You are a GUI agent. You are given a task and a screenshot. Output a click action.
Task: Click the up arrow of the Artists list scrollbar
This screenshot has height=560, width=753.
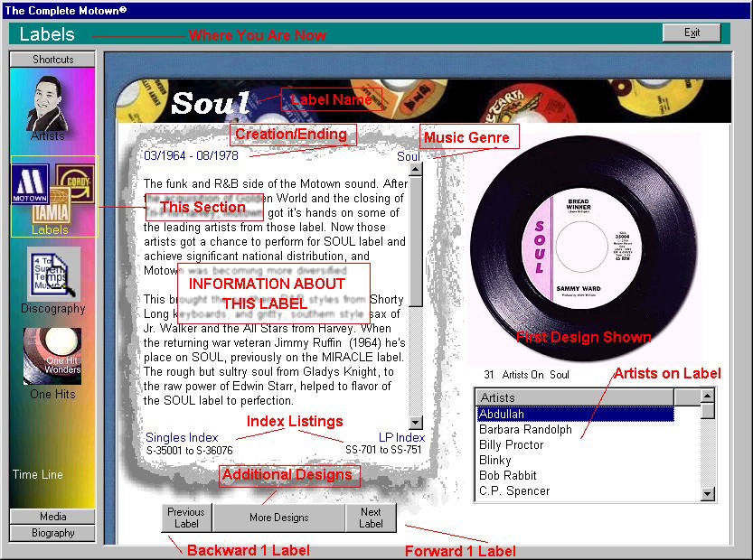point(708,396)
